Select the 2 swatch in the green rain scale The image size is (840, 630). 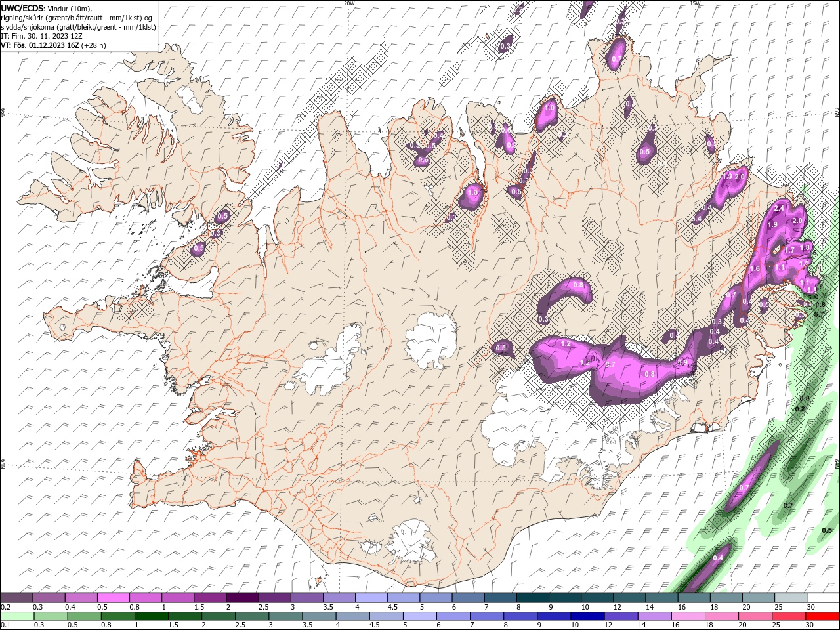click(x=218, y=616)
